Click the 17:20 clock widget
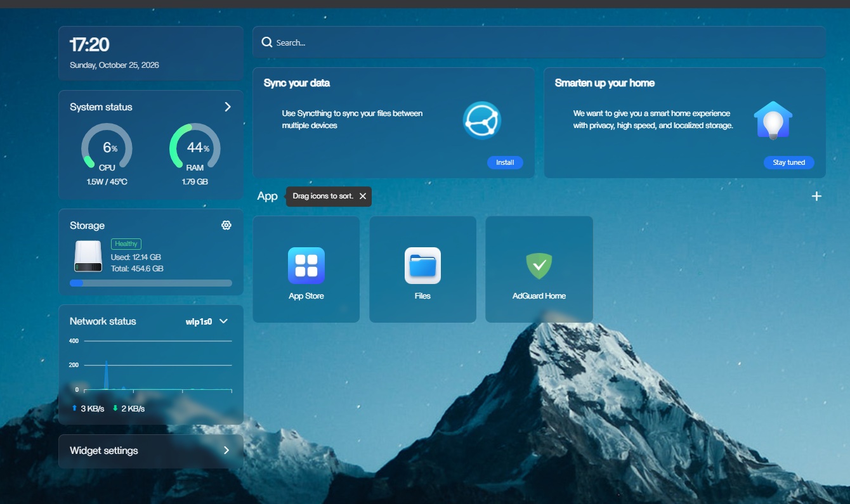Viewport: 850px width, 504px height. tap(151, 53)
